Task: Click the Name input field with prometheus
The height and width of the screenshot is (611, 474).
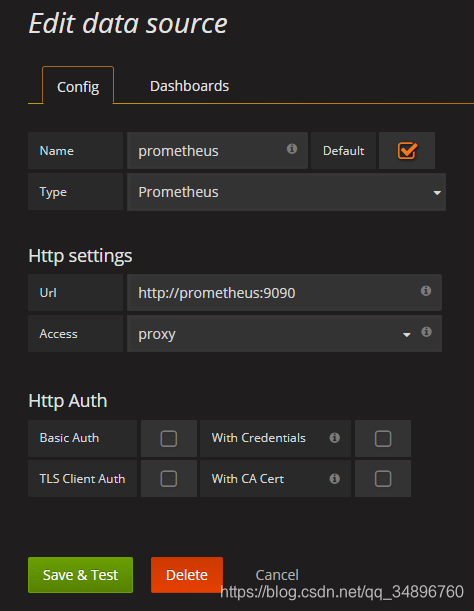Action: pos(218,150)
